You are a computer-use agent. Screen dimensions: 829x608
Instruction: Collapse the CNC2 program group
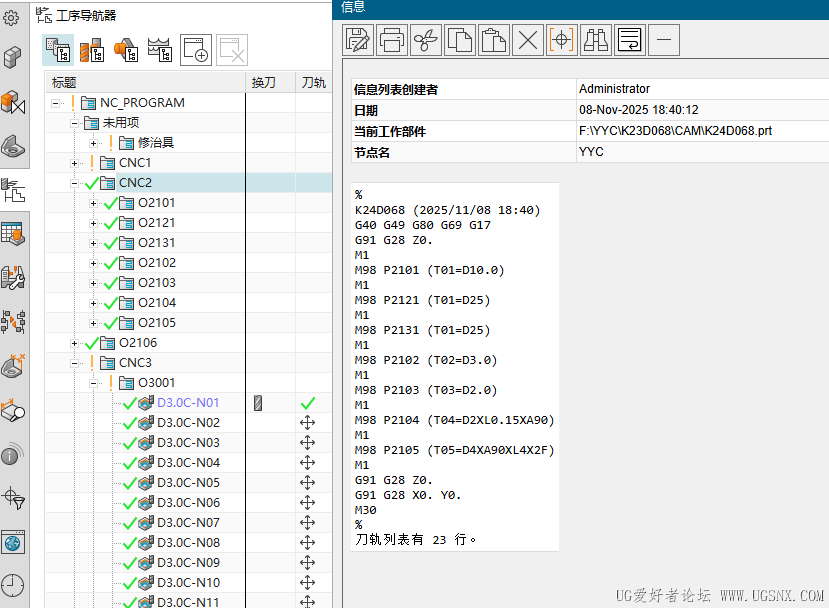pos(73,182)
